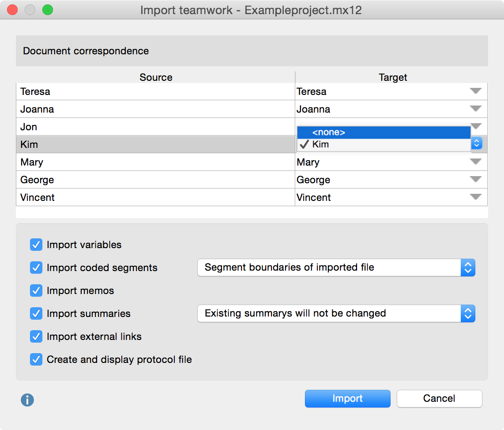Image resolution: width=504 pixels, height=430 pixels.
Task: Open the Segment boundaries of imported file dropdown
Action: pos(336,268)
